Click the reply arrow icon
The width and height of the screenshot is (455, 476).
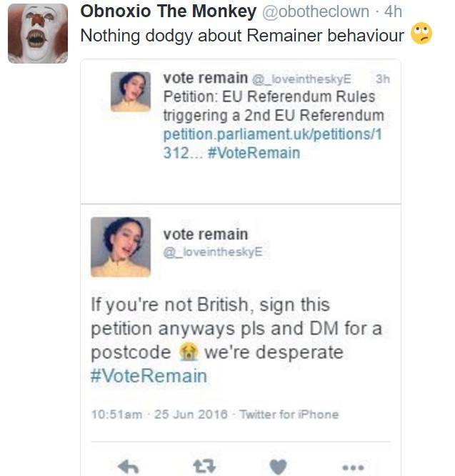128,467
